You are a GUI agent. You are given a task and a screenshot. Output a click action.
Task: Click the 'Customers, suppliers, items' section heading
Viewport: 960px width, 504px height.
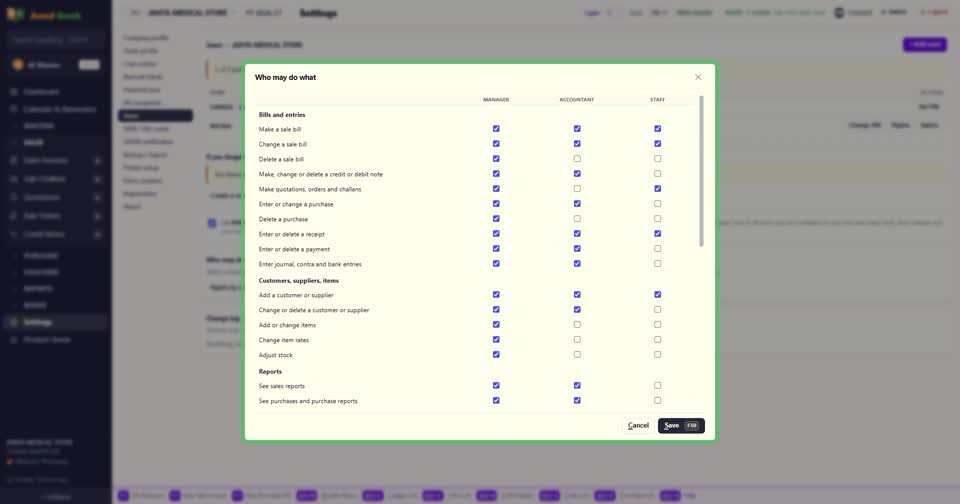tap(299, 280)
